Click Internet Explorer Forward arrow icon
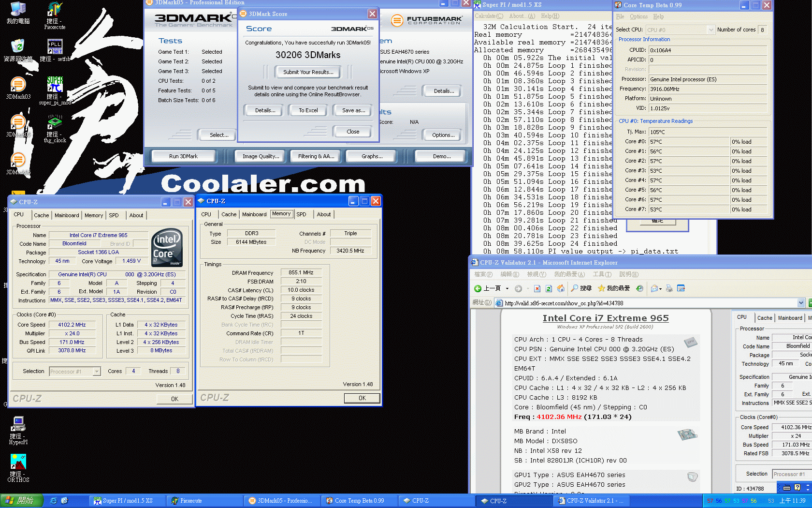This screenshot has height=508, width=812. [518, 288]
